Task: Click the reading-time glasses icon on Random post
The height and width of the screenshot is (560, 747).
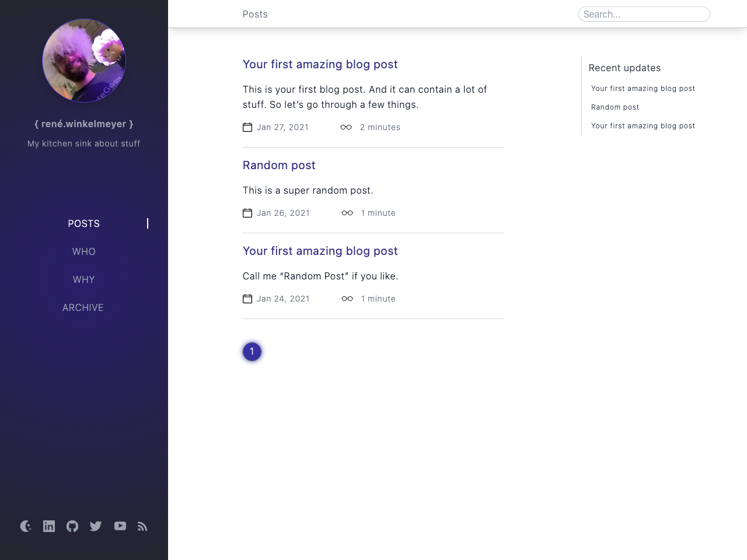Action: coord(347,213)
